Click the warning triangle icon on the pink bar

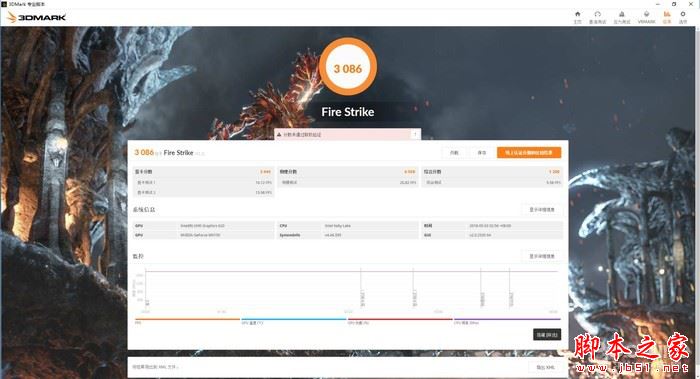click(279, 134)
